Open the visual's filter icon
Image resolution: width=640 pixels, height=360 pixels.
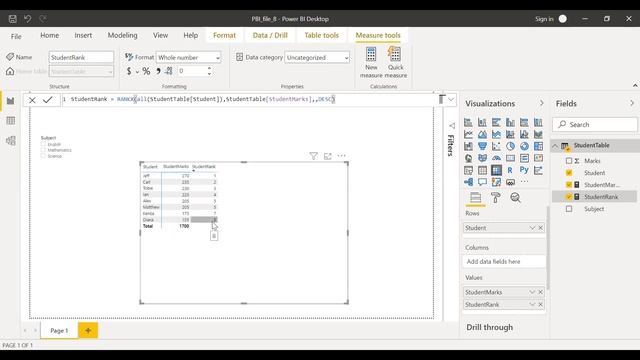pos(313,156)
